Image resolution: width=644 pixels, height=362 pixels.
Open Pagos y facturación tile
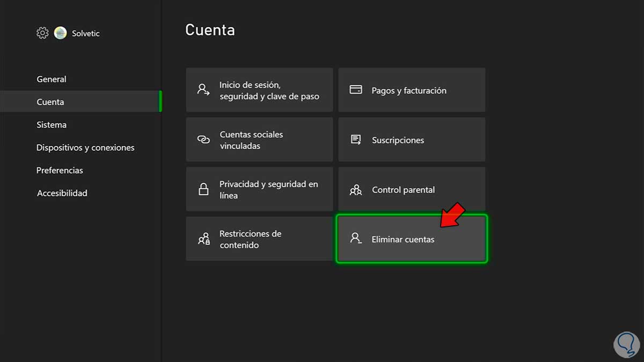[412, 90]
